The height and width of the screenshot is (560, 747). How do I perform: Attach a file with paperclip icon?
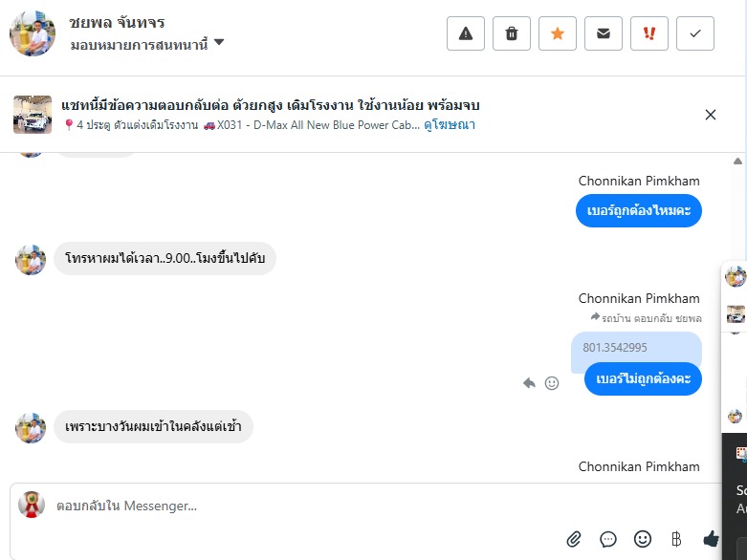tap(574, 539)
